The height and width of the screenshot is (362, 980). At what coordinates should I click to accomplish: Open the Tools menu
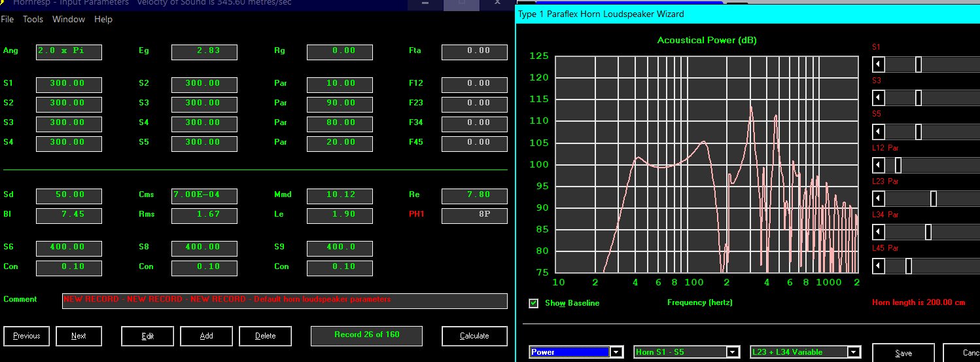click(33, 20)
